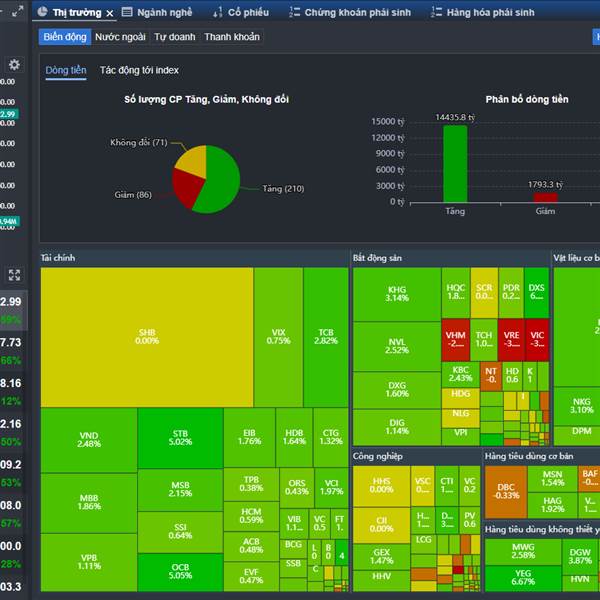Viewport: 600px width, 600px height.
Task: Click the VCI 1.97% heatmap tile
Action: point(331,488)
